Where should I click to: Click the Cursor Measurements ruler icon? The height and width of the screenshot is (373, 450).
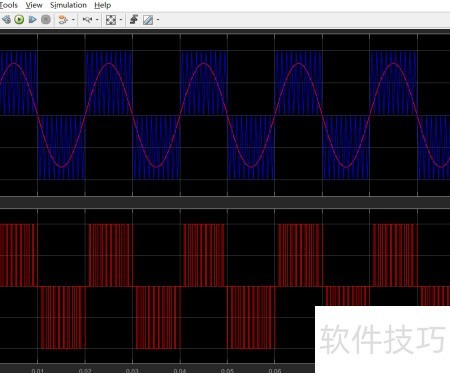(x=148, y=20)
